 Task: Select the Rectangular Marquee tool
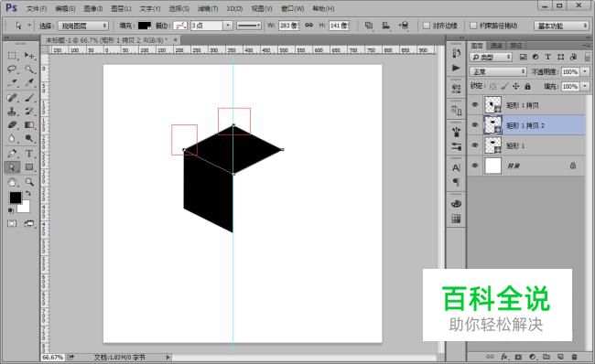tap(12, 56)
